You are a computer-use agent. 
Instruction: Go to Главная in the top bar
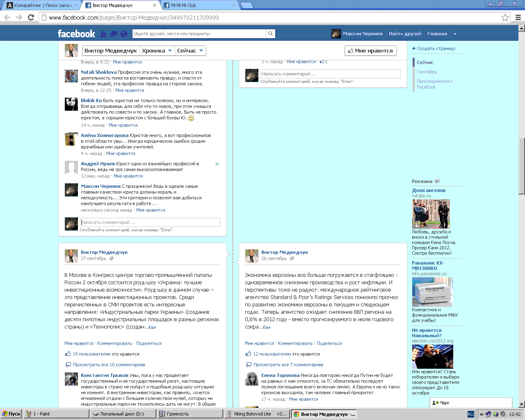pos(437,34)
